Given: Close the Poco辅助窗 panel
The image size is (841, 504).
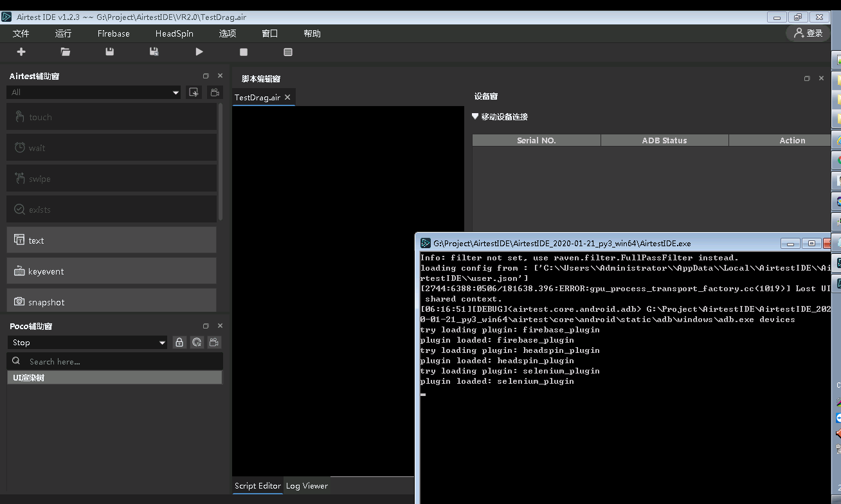Looking at the screenshot, I should 220,326.
